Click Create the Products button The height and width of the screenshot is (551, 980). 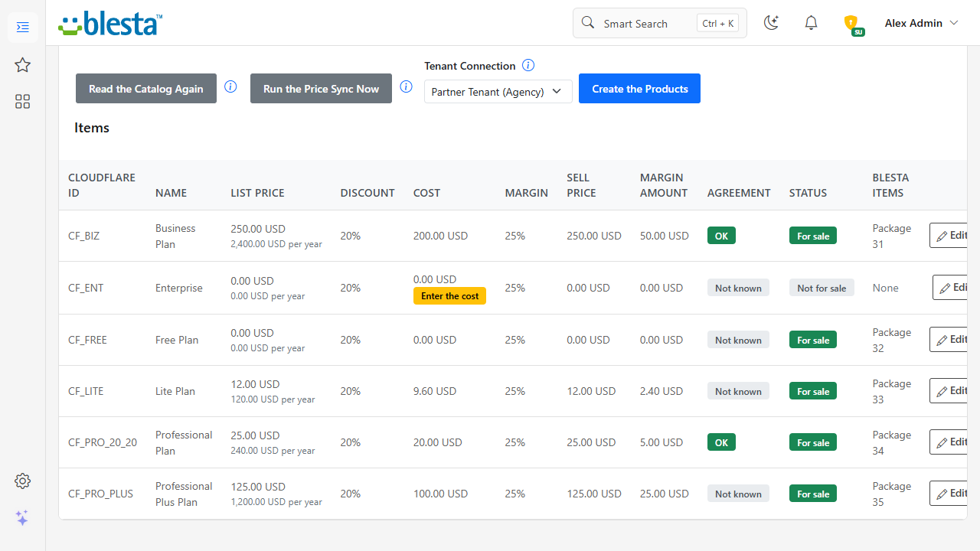pyautogui.click(x=640, y=89)
